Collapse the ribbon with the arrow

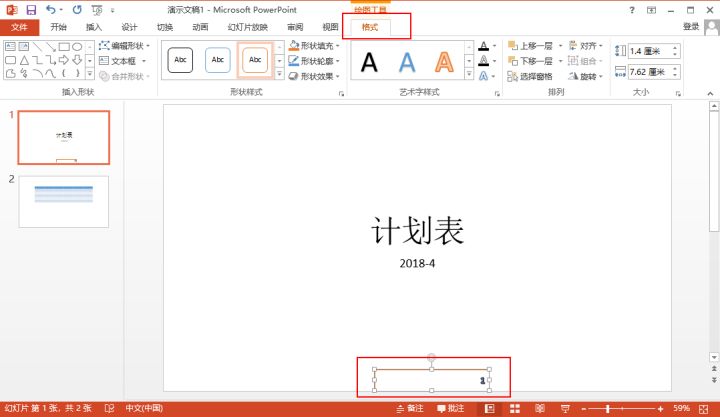pyautogui.click(x=710, y=94)
